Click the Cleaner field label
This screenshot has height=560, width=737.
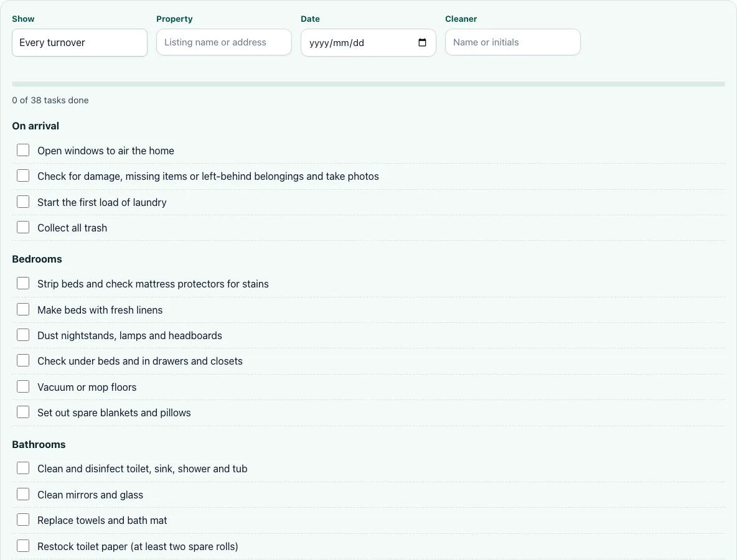click(461, 19)
